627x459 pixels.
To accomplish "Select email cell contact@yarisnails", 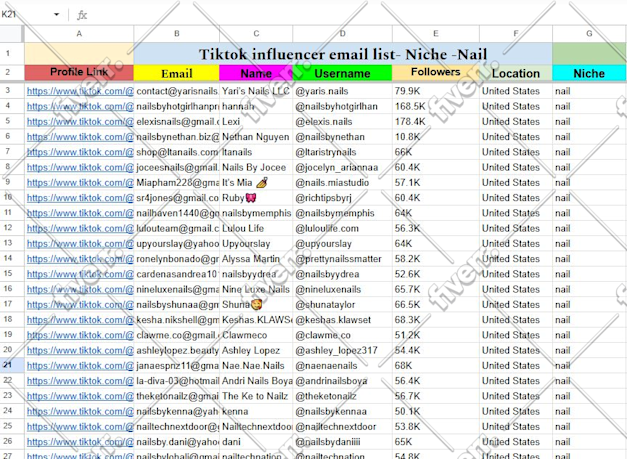I will (x=176, y=91).
